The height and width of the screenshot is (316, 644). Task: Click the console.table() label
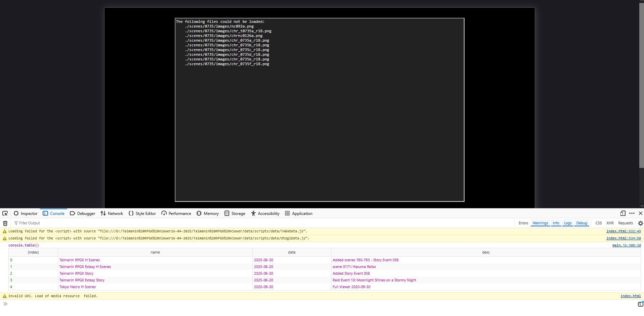pos(24,245)
